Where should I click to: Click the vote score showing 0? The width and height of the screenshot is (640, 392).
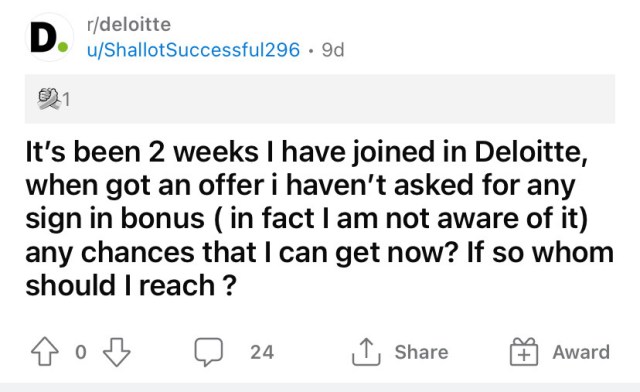[81, 352]
